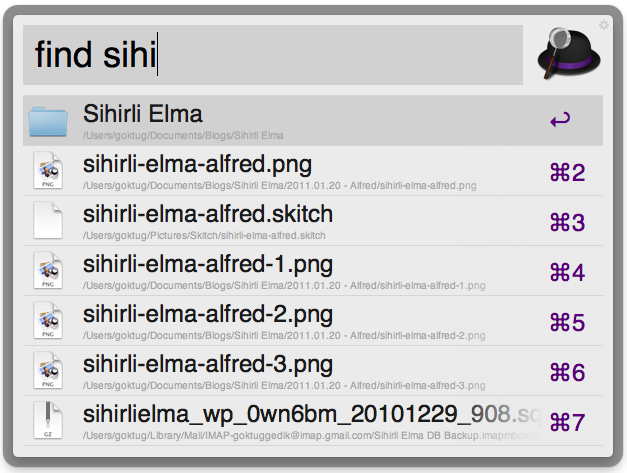Open Alfred preferences gear icon
This screenshot has height=473, width=627.
click(604, 24)
